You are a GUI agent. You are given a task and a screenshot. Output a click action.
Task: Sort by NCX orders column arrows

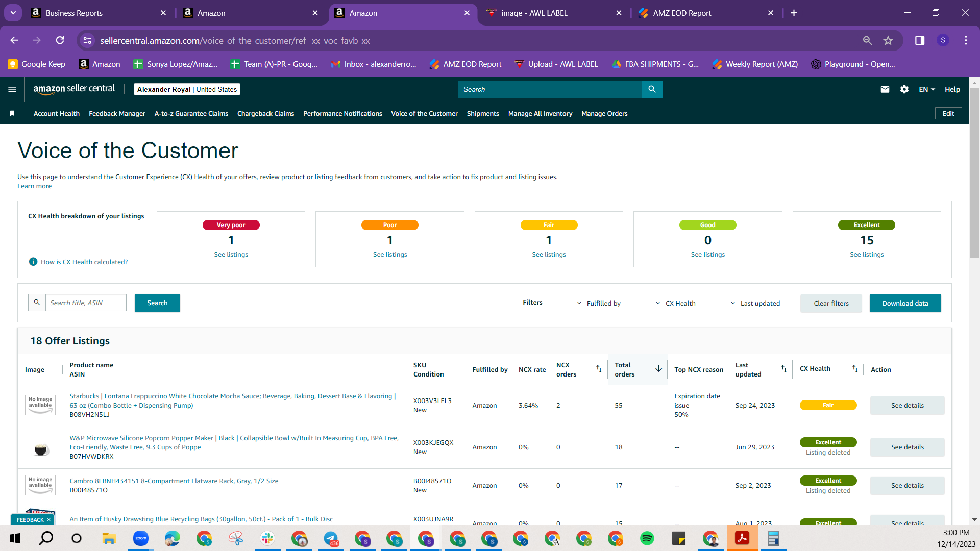point(599,368)
